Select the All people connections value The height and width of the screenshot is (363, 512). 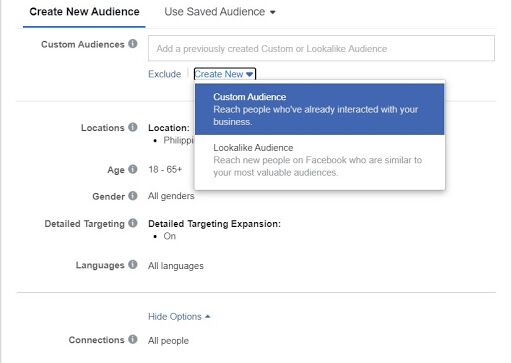(168, 341)
